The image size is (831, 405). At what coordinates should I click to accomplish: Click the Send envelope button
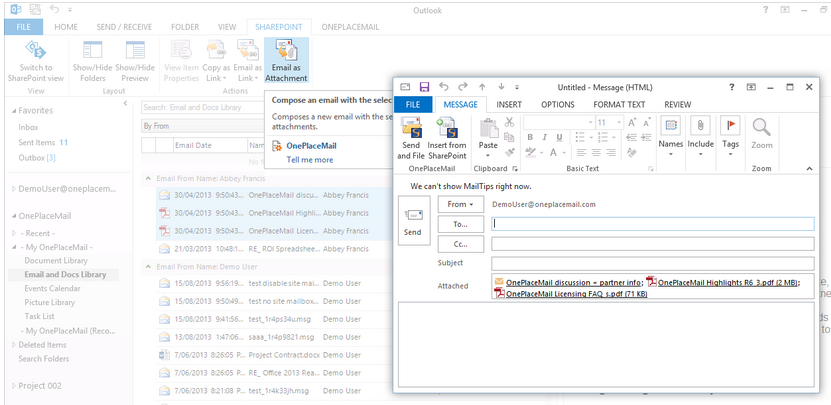tap(412, 221)
